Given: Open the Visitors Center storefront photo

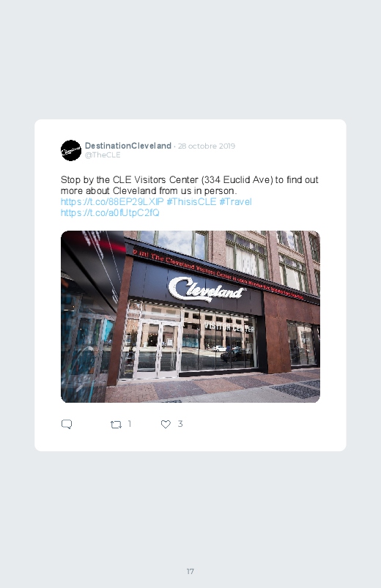Looking at the screenshot, I should coord(190,316).
